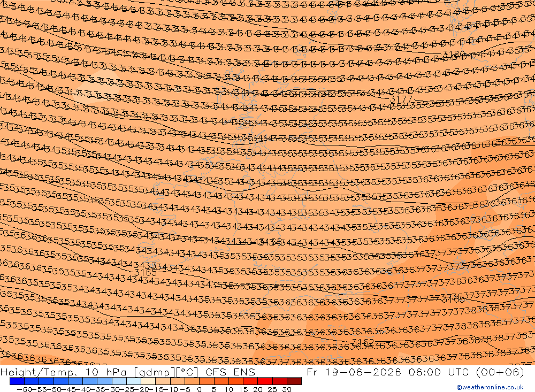Image resolution: width=535 pixels, height=392 pixels.
Task: Pick the blue legend swatch between -45 and -40
Action: tap(75, 381)
